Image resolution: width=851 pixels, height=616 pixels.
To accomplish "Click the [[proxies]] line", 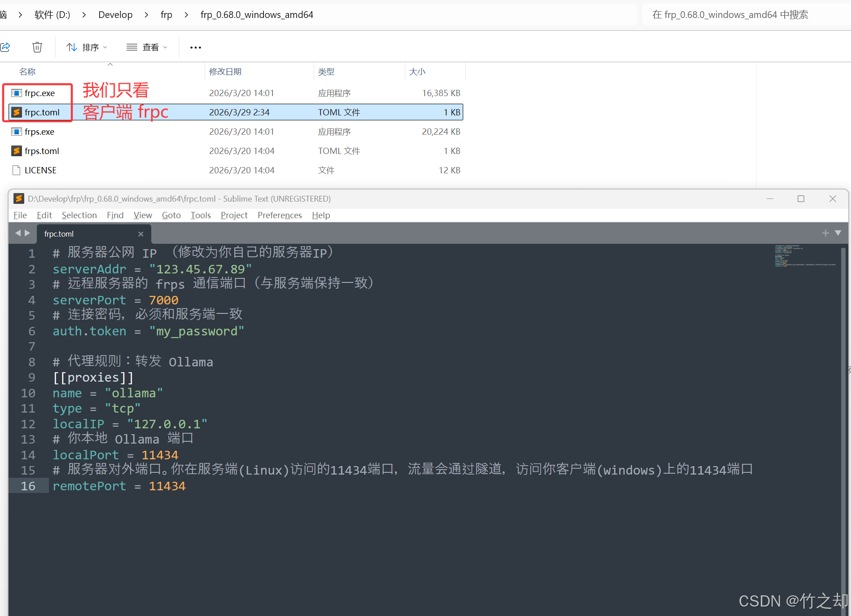I will [93, 378].
